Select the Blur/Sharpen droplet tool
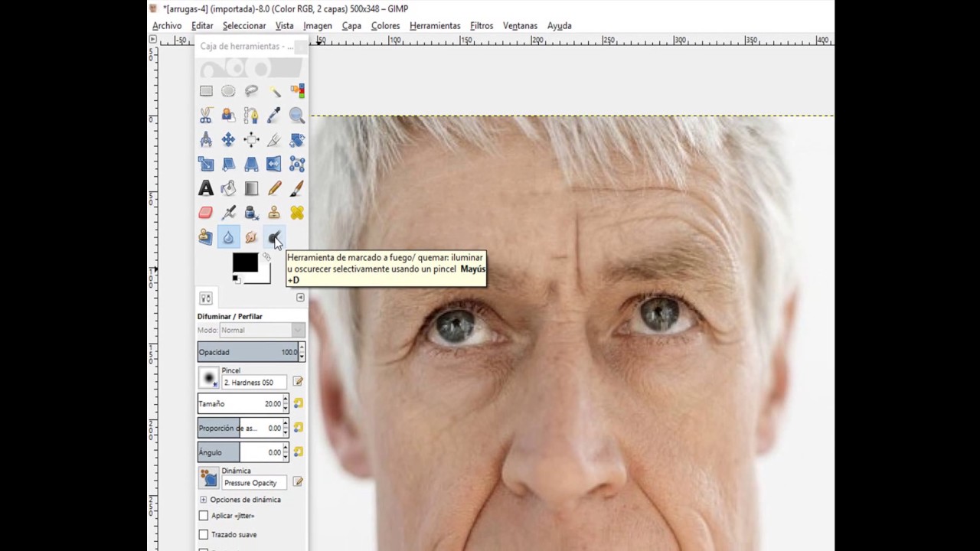This screenshot has height=551, width=980. [228, 237]
